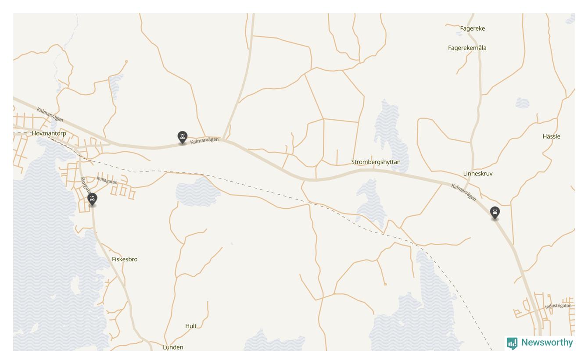Click the Hult place label
588x364 pixels.
(191, 326)
